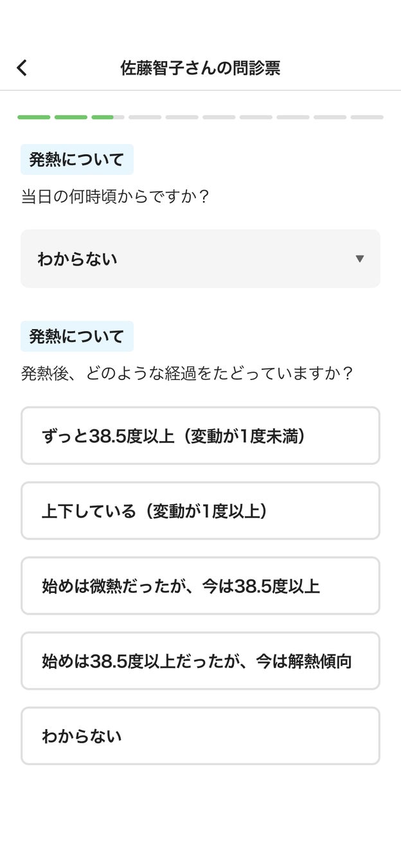Select ずっと38.5度以上（変動が1度未満）option
401x868 pixels.
click(200, 436)
